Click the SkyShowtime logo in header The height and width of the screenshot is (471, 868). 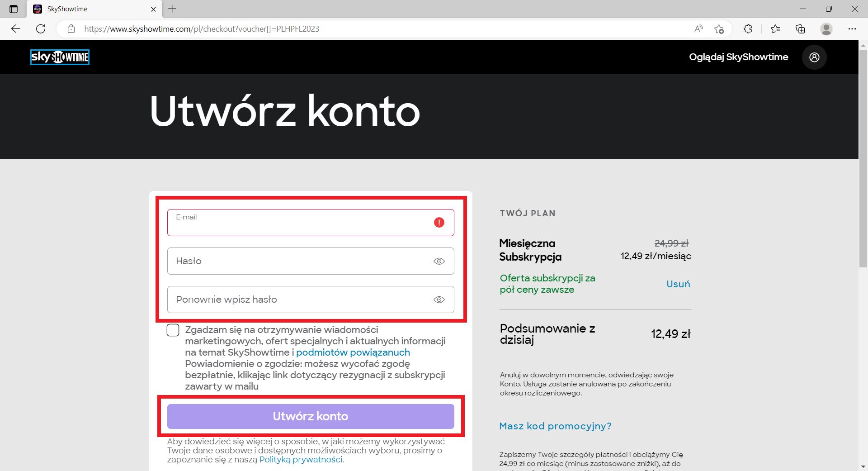click(60, 57)
